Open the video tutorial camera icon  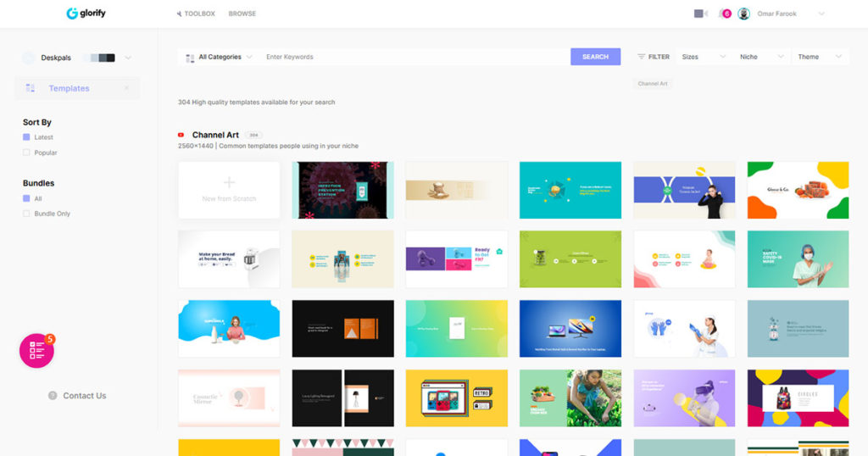click(700, 14)
